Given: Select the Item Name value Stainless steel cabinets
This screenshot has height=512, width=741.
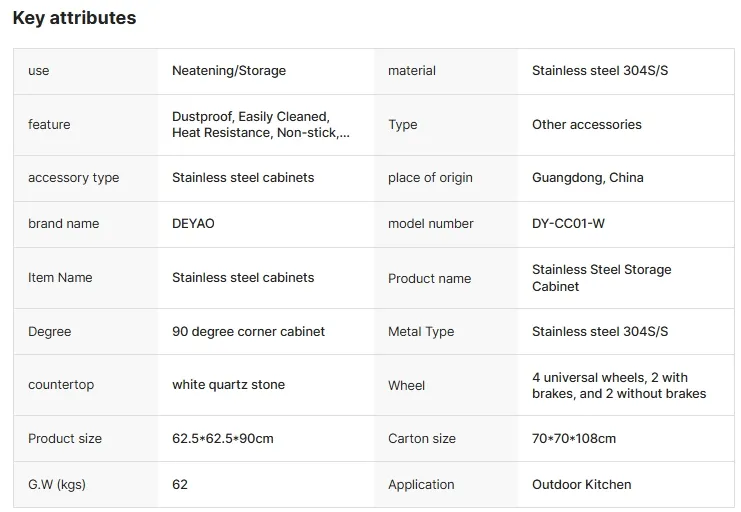Looking at the screenshot, I should (x=243, y=278).
